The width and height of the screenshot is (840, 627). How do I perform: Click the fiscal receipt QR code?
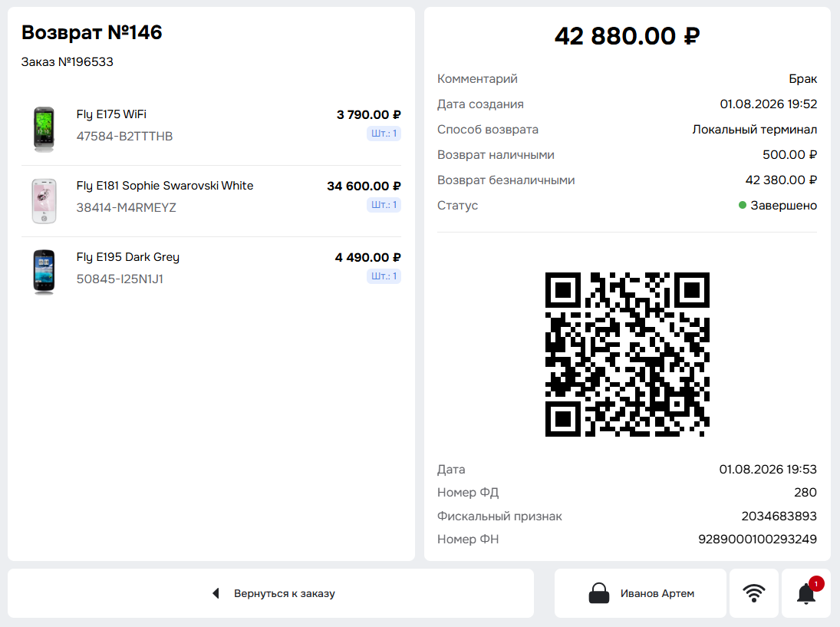click(628, 355)
